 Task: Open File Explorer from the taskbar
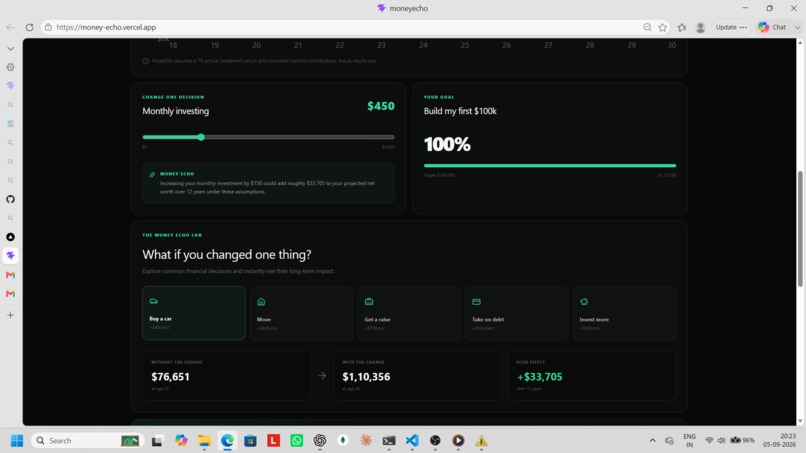[x=204, y=441]
